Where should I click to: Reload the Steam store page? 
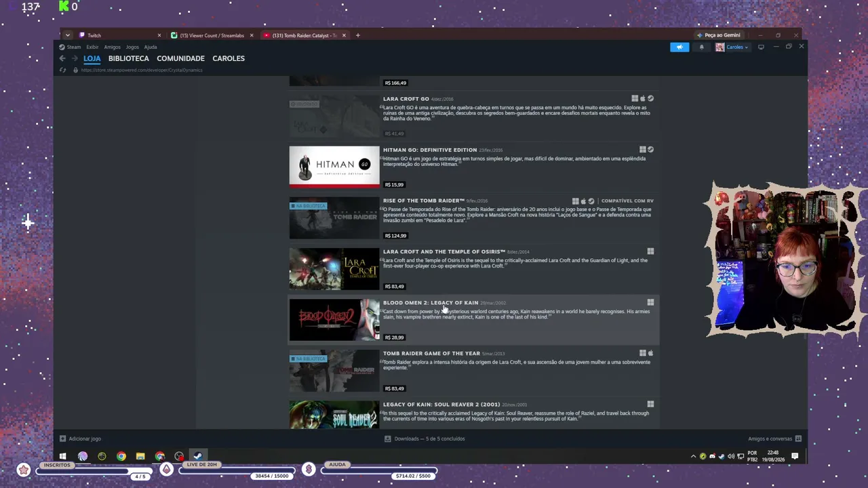pyautogui.click(x=62, y=70)
